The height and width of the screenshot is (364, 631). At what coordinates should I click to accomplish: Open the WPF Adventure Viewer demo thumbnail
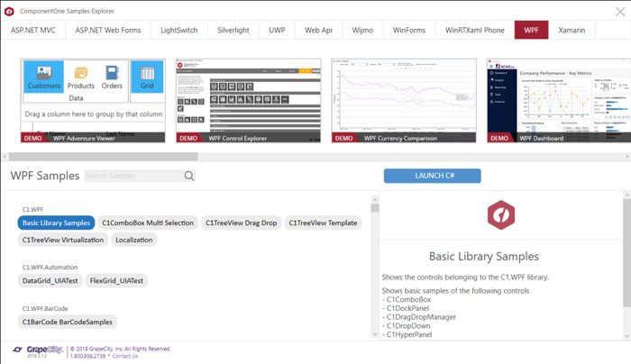tap(93, 101)
